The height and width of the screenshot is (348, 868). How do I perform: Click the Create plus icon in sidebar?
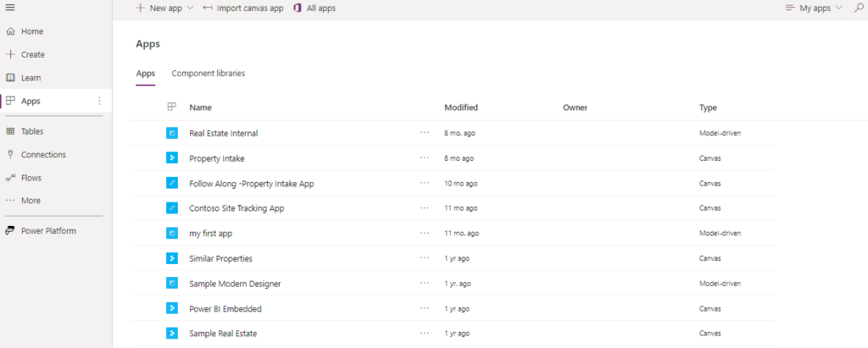tap(10, 55)
